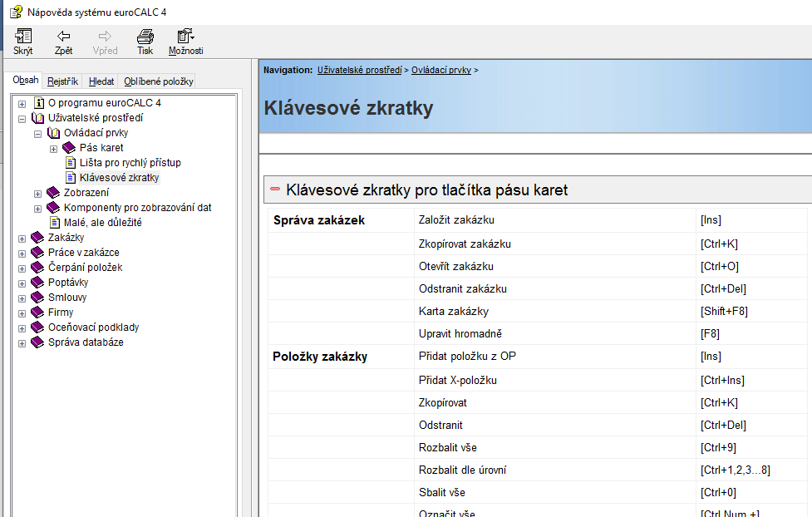Follow the Uživatelské prostředí breadcrumb link
Screen dimensions: 812x517
coord(359,70)
